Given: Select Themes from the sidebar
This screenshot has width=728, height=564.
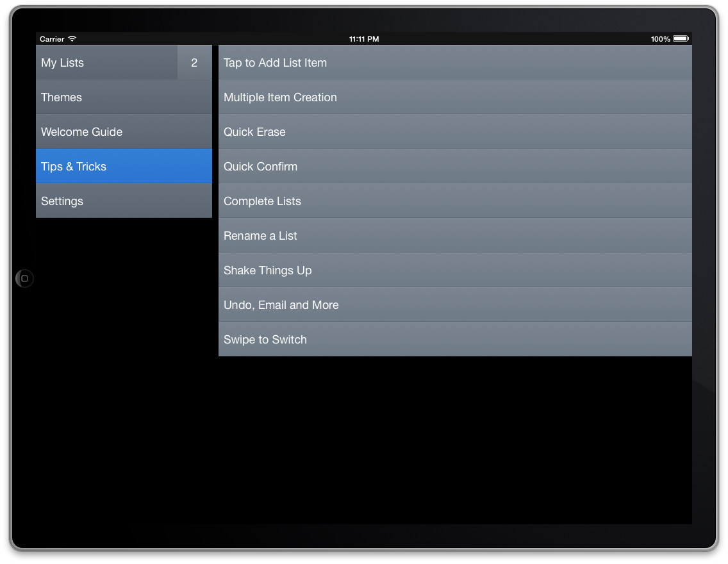Looking at the screenshot, I should 124,97.
